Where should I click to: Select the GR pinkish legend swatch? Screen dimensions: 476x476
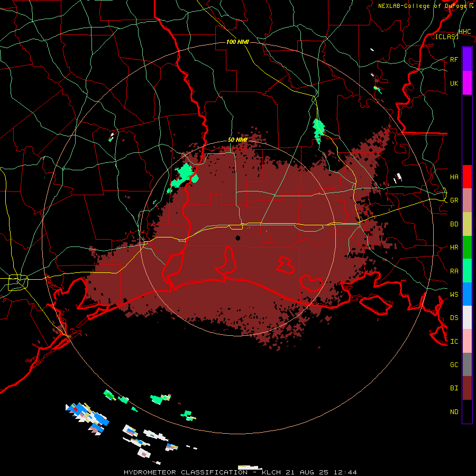(x=467, y=200)
